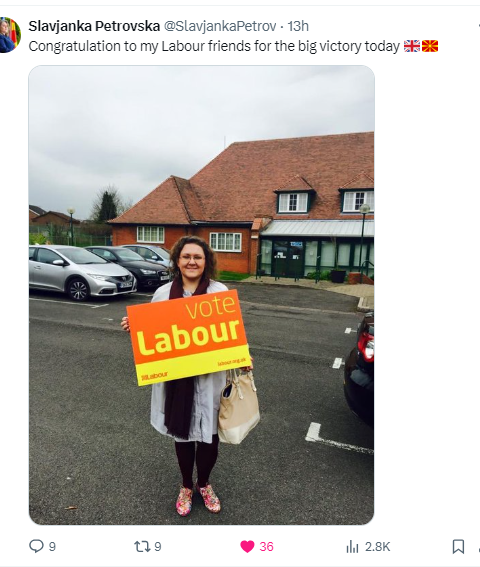Open share menu beside the bookmark icon
This screenshot has height=567, width=480.
tap(478, 546)
